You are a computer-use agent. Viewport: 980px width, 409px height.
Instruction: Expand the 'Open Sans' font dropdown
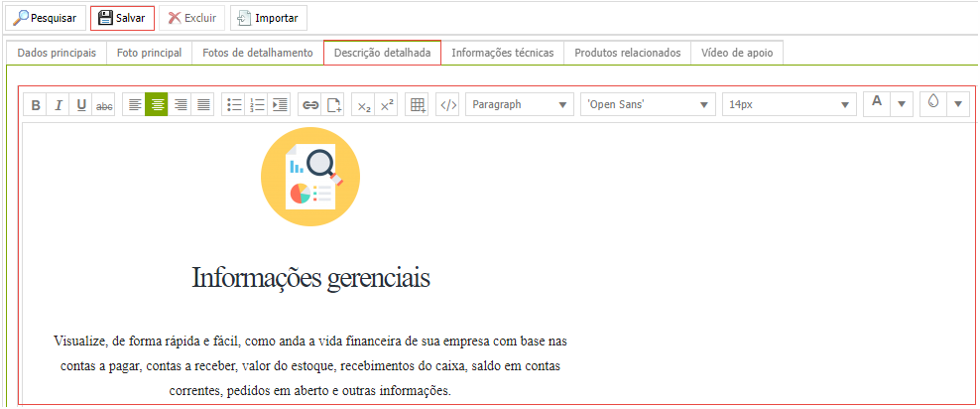coord(648,104)
